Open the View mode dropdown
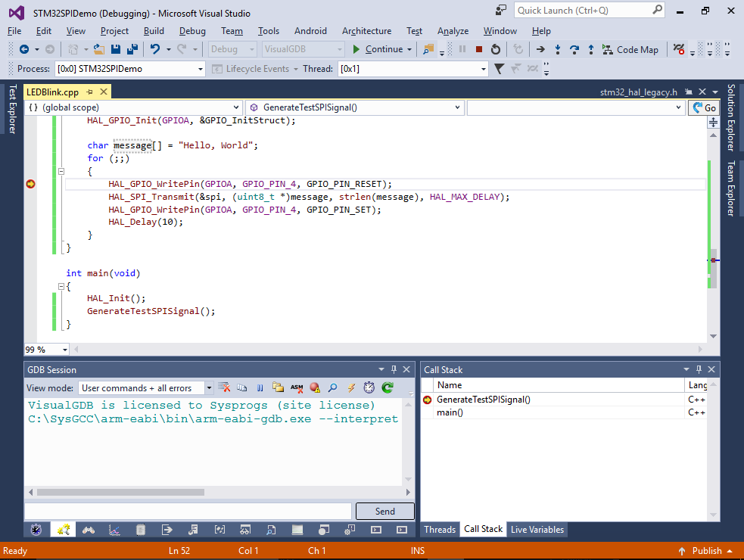 click(209, 388)
